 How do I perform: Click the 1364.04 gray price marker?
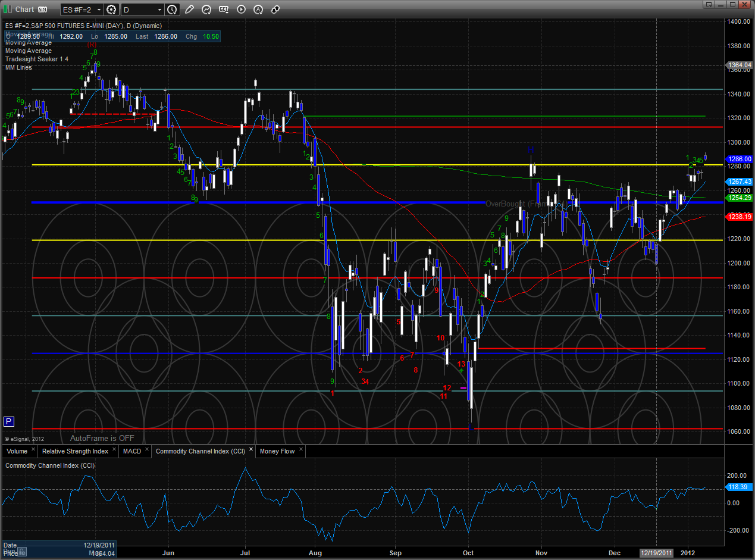740,65
